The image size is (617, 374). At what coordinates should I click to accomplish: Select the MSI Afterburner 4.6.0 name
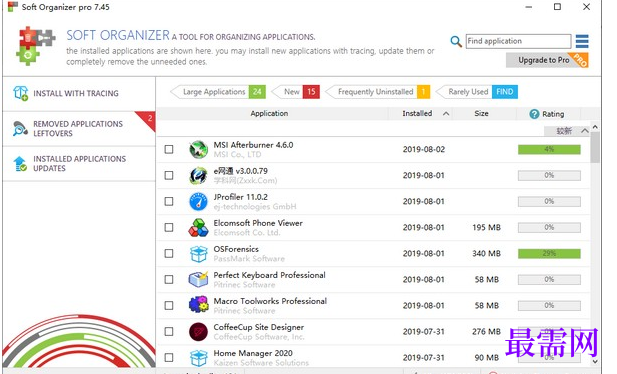tap(253, 145)
